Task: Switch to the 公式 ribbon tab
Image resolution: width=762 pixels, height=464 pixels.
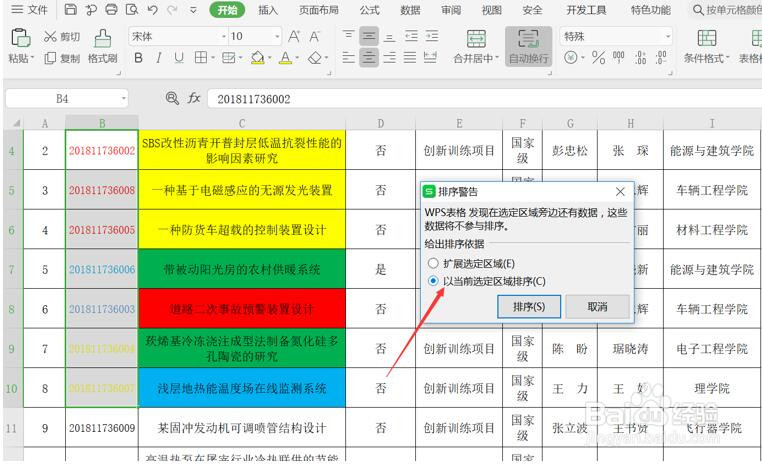Action: pyautogui.click(x=370, y=10)
